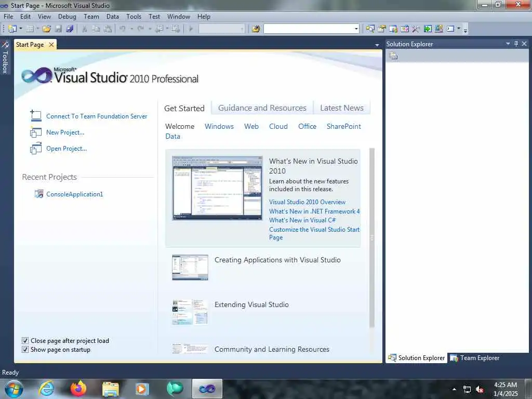Click the Start Page green arrow icon
This screenshot has height=399, width=532.
(x=428, y=29)
